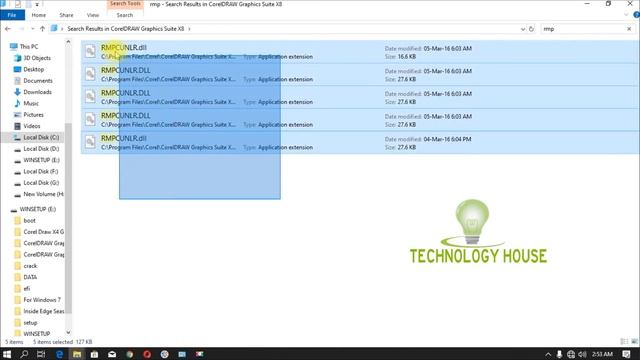The height and width of the screenshot is (360, 640).
Task: Select WINSETUP (E:) under This PC
Action: [41, 160]
